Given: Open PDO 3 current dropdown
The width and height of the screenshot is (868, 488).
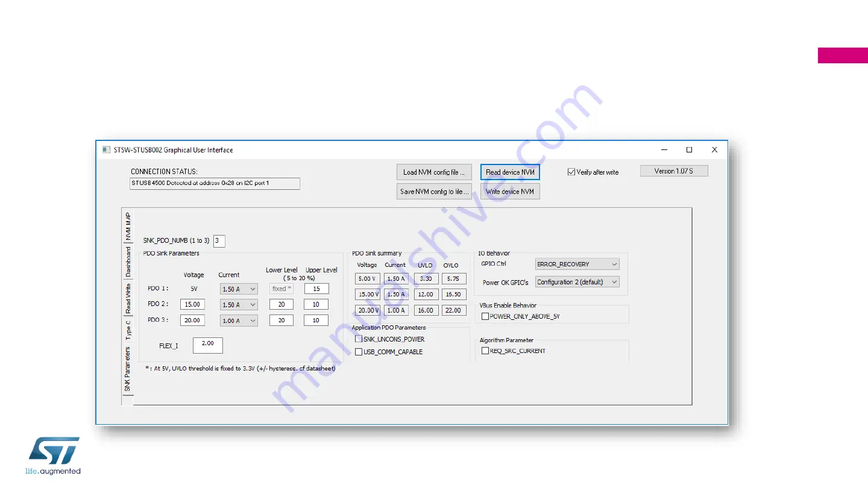Looking at the screenshot, I should point(239,321).
